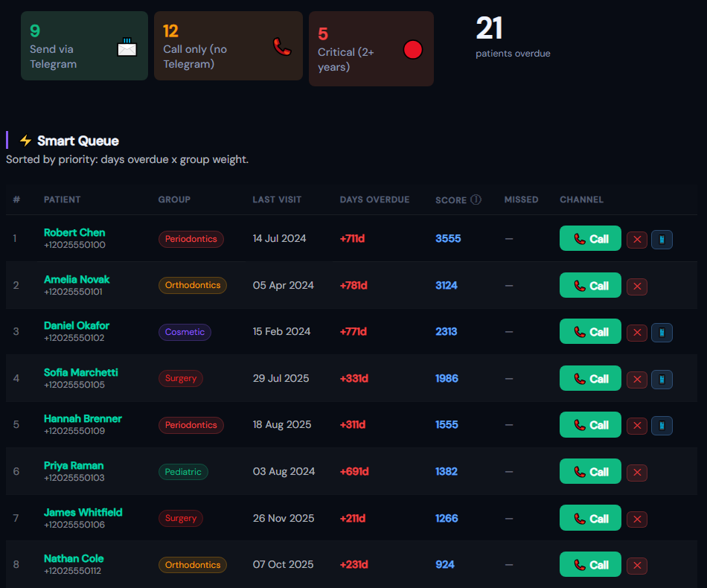Open Nathan Cole's patient name
Image resolution: width=707 pixels, height=588 pixels.
(x=74, y=558)
